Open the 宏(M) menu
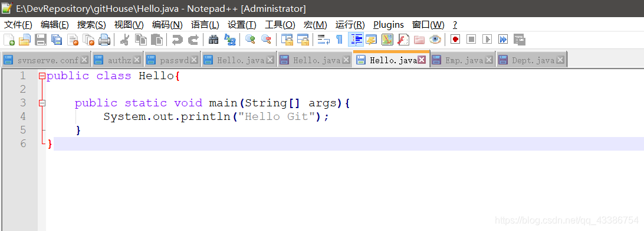This screenshot has height=231, width=644. (315, 25)
